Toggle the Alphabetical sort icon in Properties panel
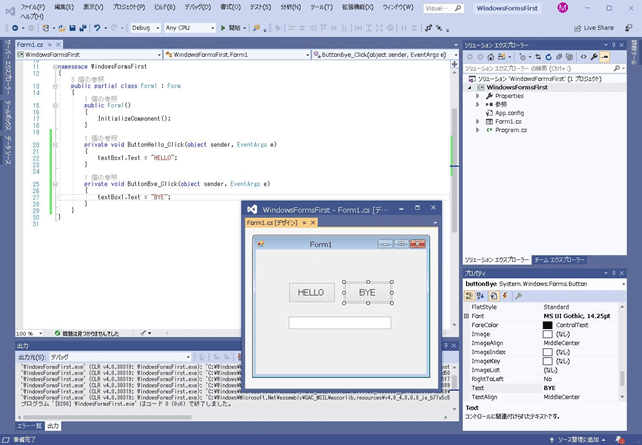 click(481, 296)
